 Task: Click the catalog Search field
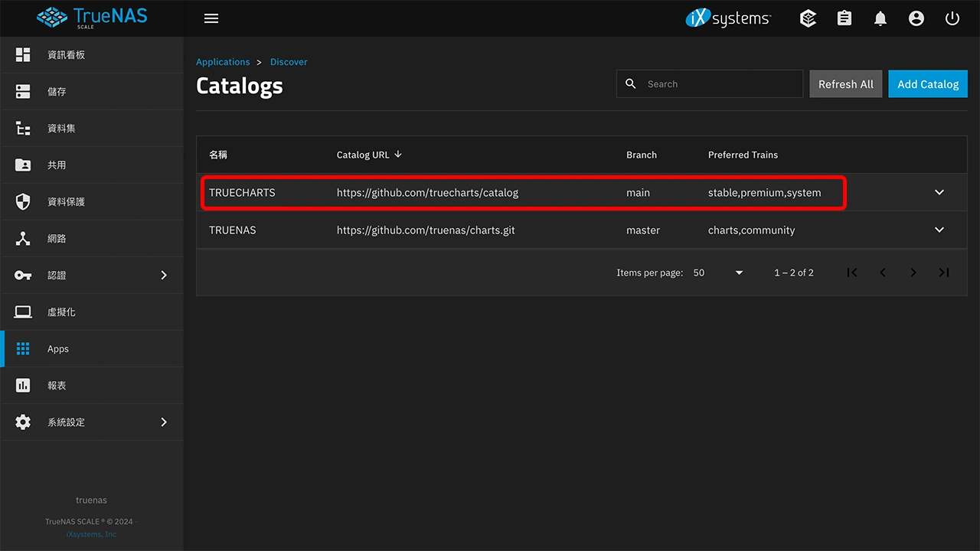pyautogui.click(x=720, y=84)
